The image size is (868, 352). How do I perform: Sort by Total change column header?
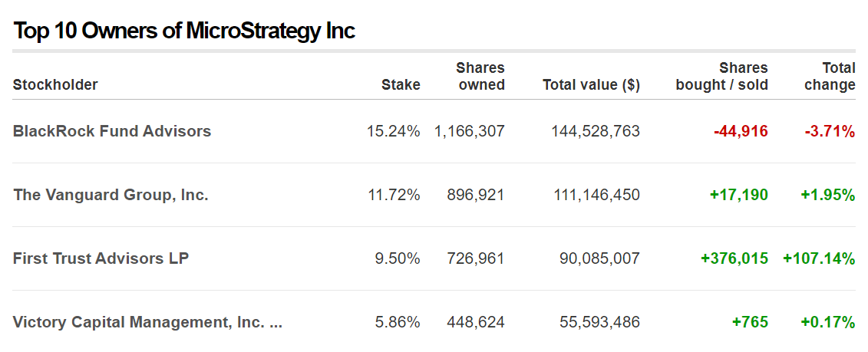point(830,77)
